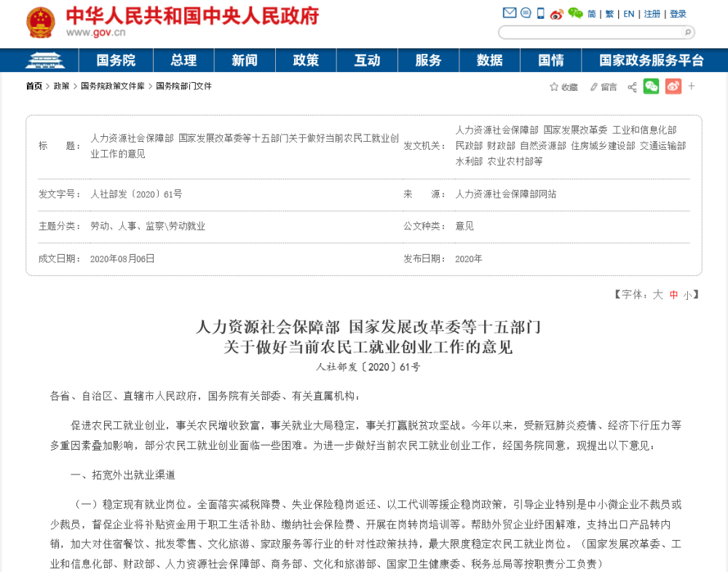
Task: Open the 国情 nav tab
Action: (550, 60)
